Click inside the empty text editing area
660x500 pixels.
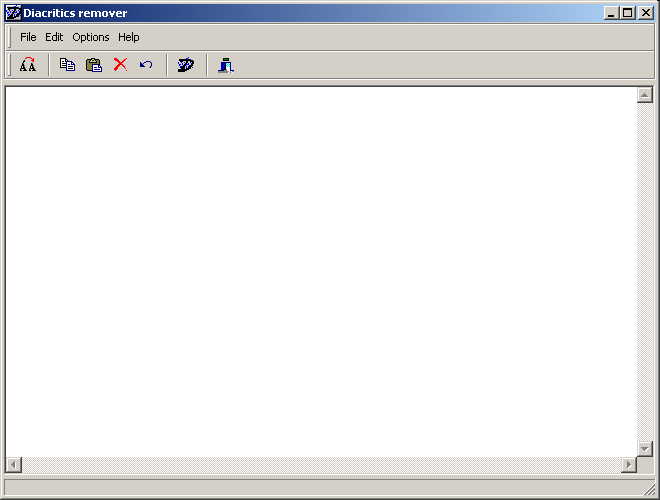320,270
